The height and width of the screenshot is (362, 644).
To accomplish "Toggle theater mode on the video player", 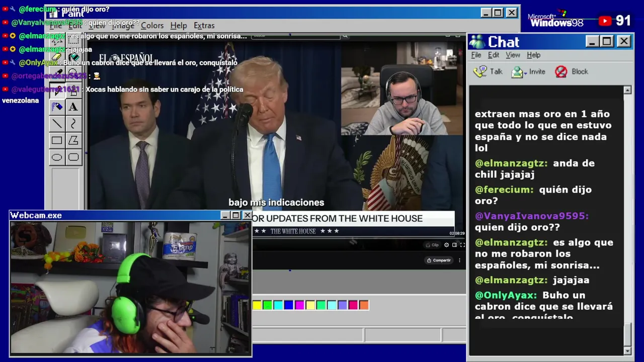I will [x=454, y=245].
